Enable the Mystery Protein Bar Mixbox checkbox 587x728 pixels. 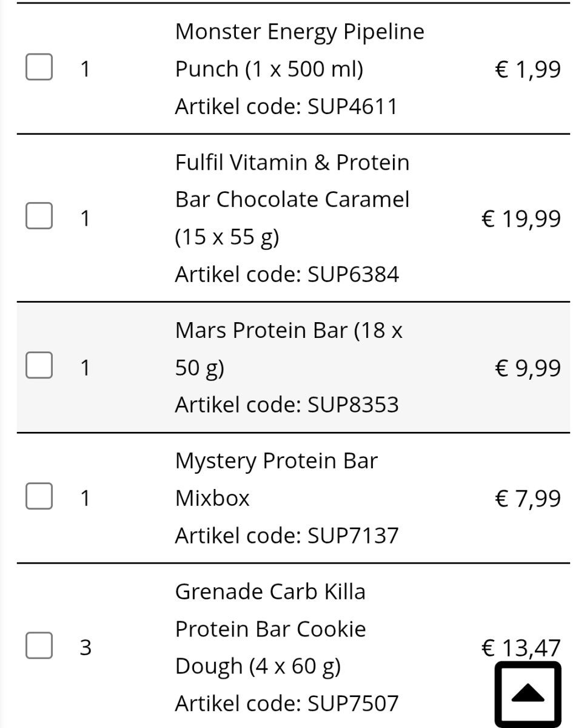coord(38,498)
